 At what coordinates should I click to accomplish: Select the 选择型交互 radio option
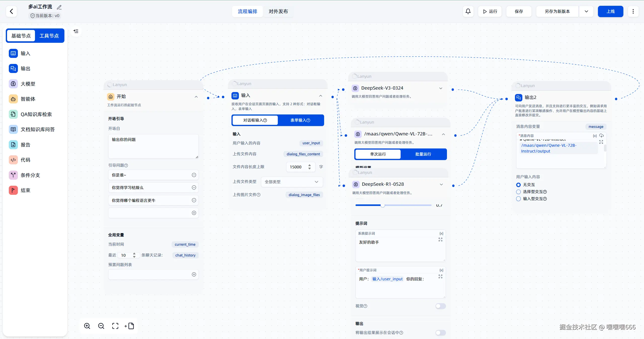tap(518, 192)
